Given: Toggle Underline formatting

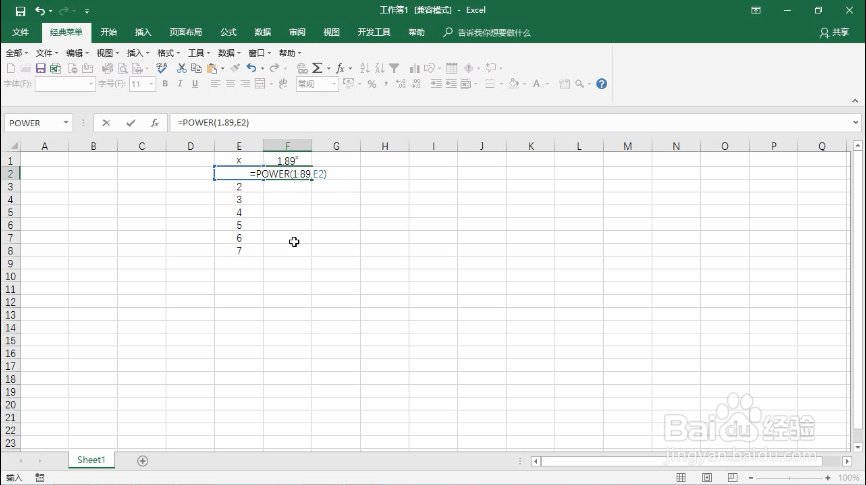Looking at the screenshot, I should pyautogui.click(x=195, y=84).
